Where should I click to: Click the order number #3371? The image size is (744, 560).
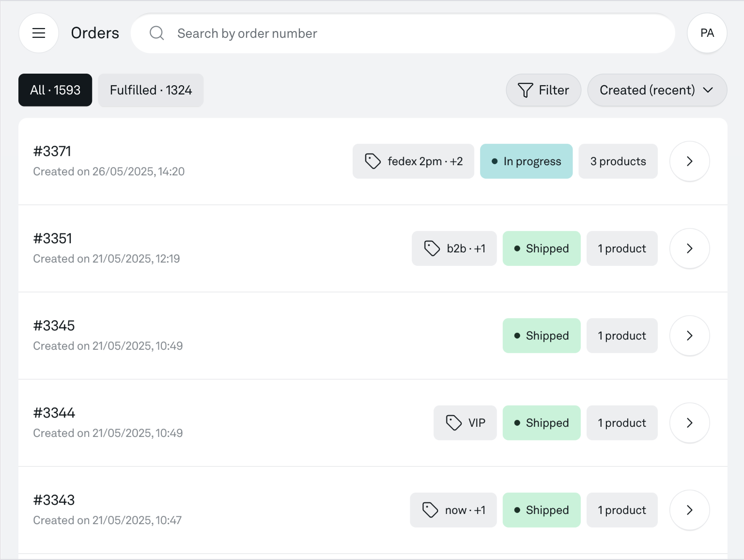pyautogui.click(x=52, y=151)
